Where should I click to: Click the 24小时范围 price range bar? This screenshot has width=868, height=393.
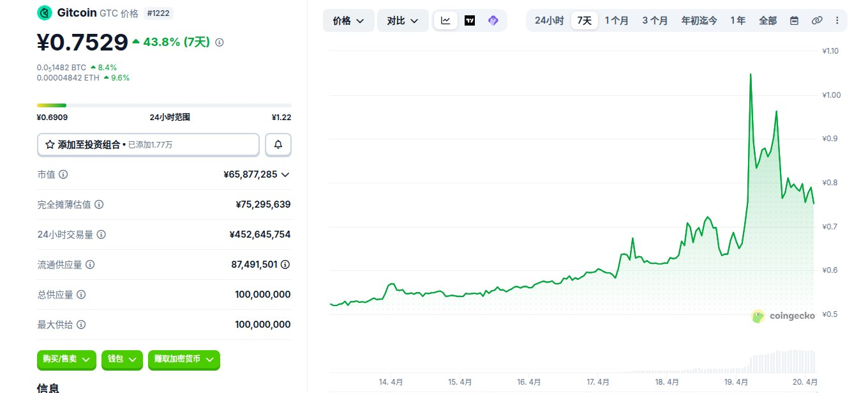click(164, 105)
